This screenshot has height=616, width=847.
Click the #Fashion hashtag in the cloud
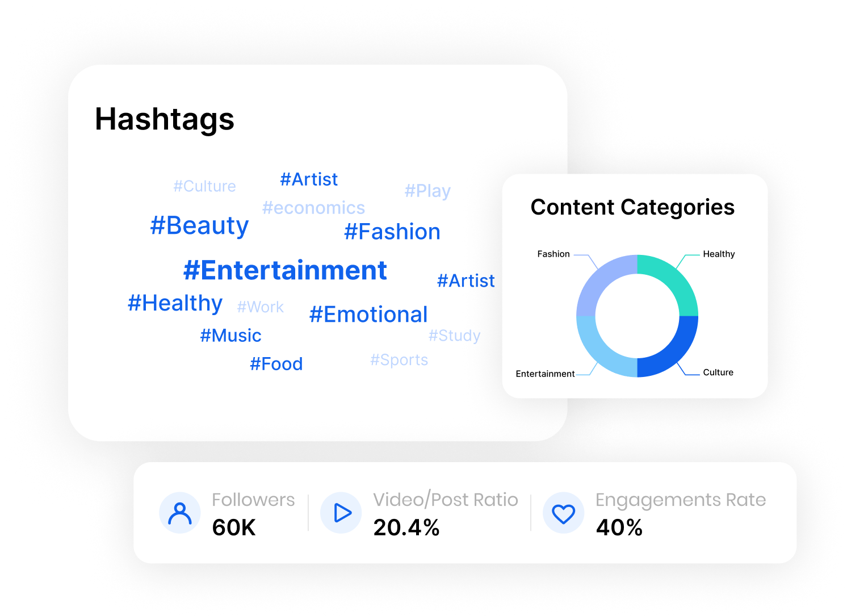pos(392,232)
